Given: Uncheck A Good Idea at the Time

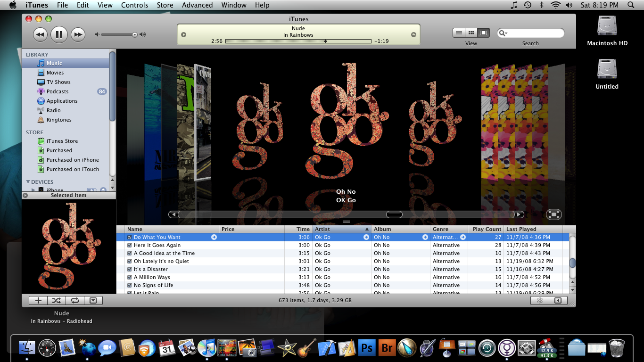Looking at the screenshot, I should 130,253.
